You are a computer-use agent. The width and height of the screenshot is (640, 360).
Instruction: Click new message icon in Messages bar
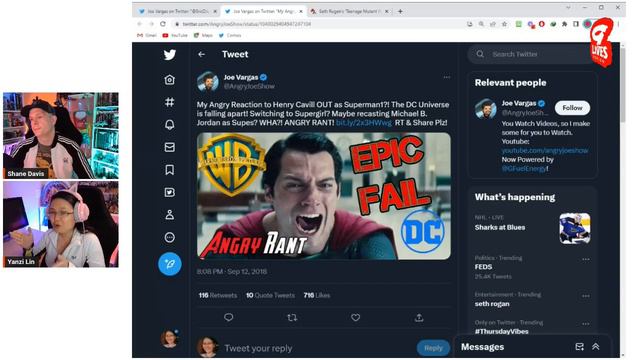(579, 347)
